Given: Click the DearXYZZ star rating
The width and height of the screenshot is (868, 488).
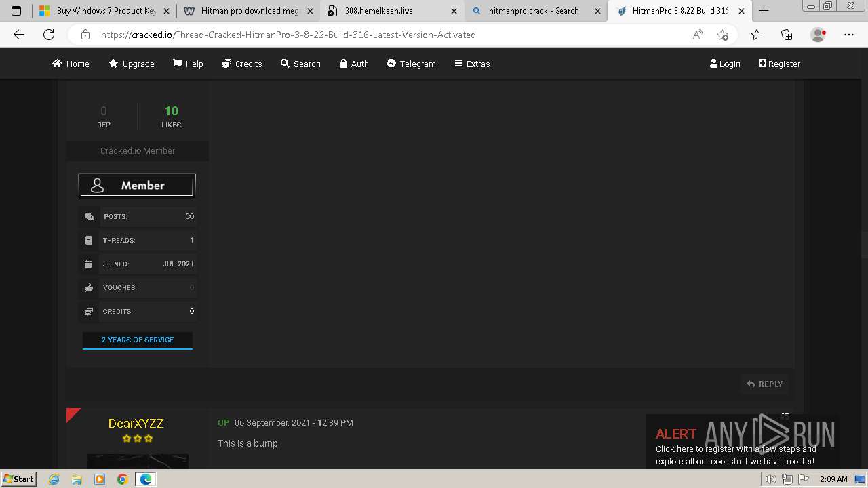Looking at the screenshot, I should [x=138, y=439].
